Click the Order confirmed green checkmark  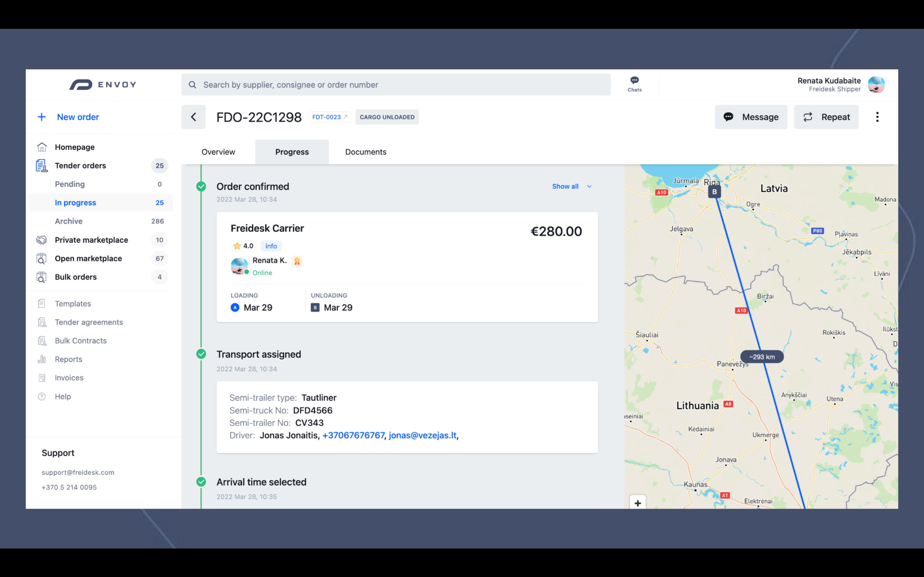coord(201,186)
